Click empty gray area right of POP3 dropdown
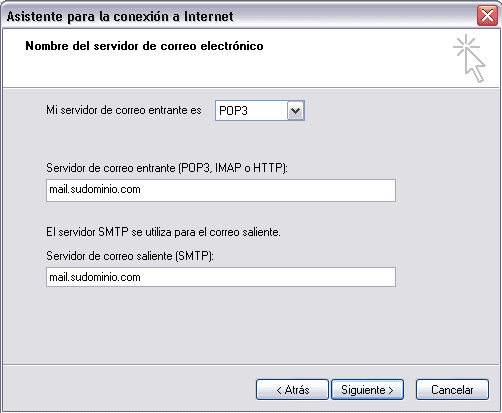The height and width of the screenshot is (413, 502). point(400,111)
